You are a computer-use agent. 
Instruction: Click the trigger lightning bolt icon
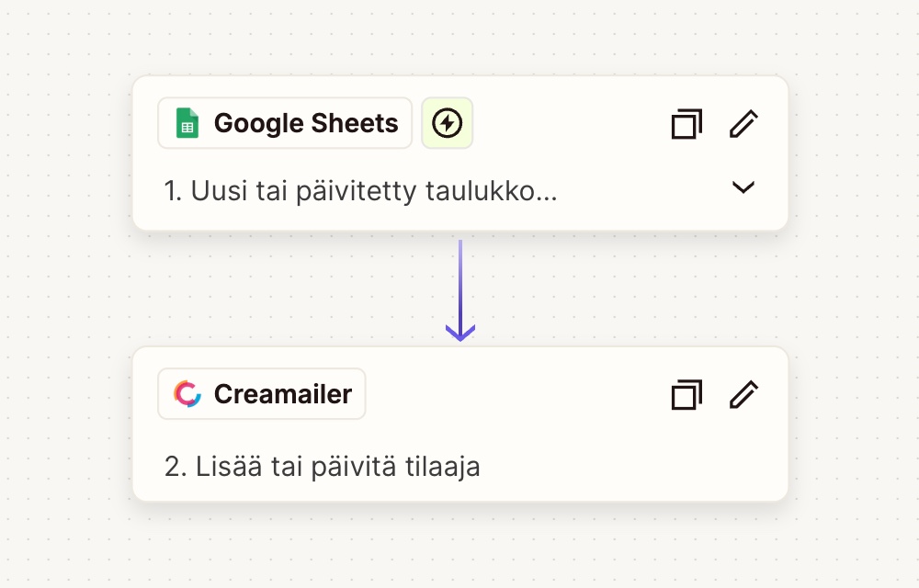(448, 122)
